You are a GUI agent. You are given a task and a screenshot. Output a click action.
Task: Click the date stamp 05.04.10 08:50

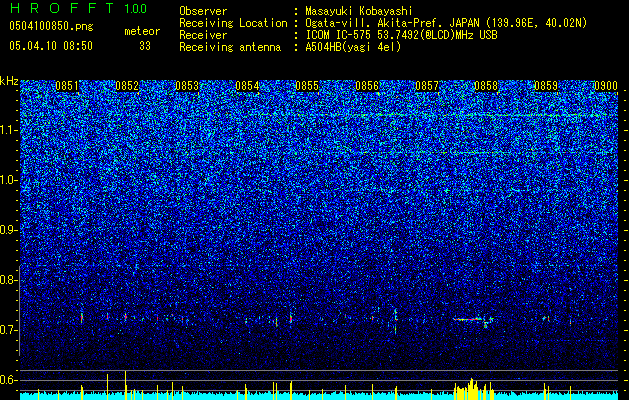click(51, 46)
